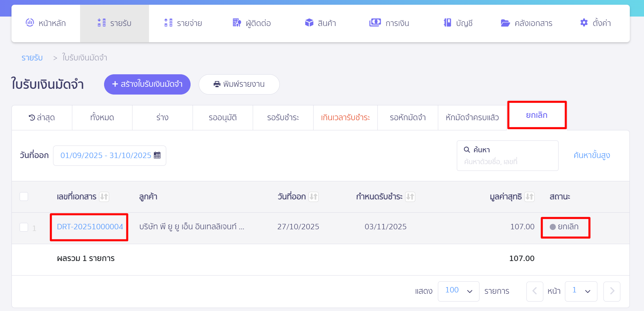Click the คลังเอกสาร document folder icon

(x=505, y=22)
